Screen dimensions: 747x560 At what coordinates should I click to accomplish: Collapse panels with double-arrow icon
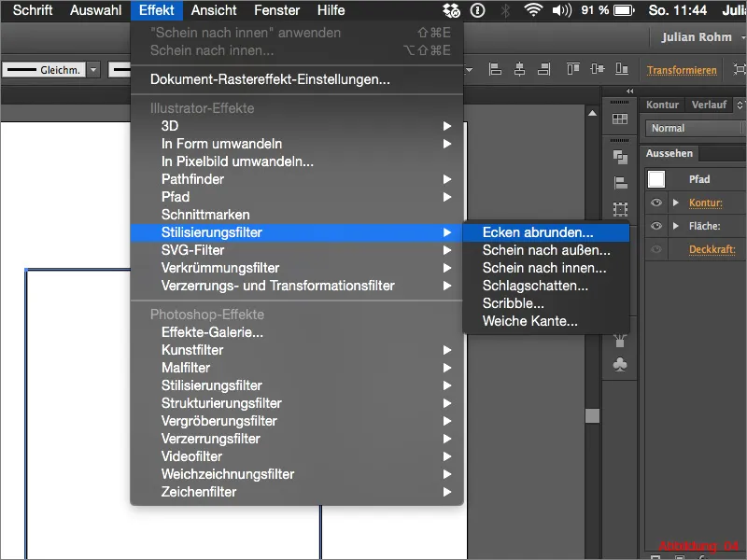pos(629,91)
